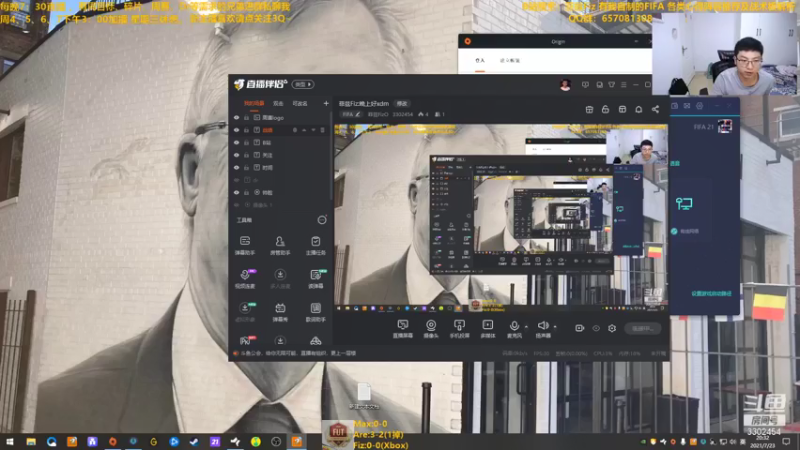The image size is (800, 450).
Task: Expand the microphone options arrow
Action: (x=526, y=327)
